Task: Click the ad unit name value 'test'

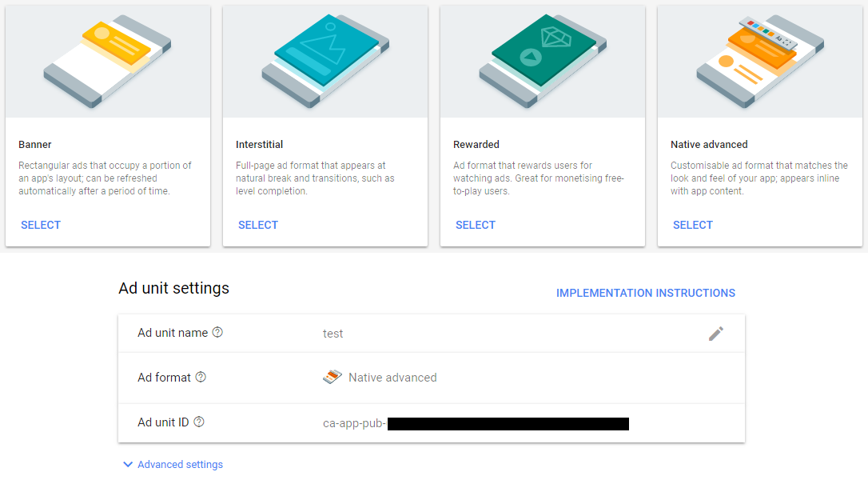Action: [x=333, y=334]
